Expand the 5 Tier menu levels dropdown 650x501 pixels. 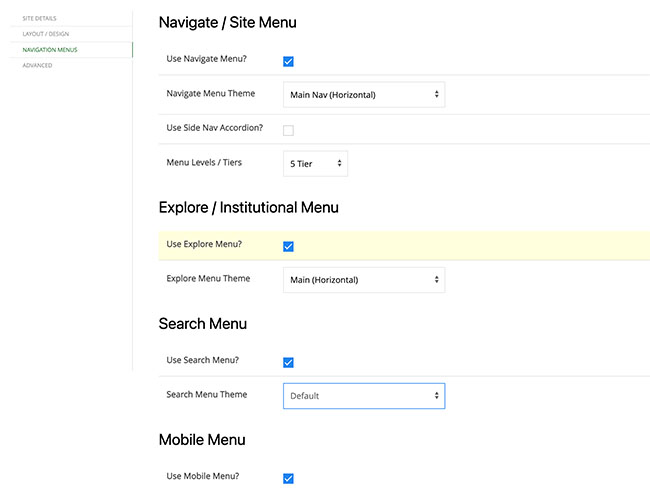(315, 164)
